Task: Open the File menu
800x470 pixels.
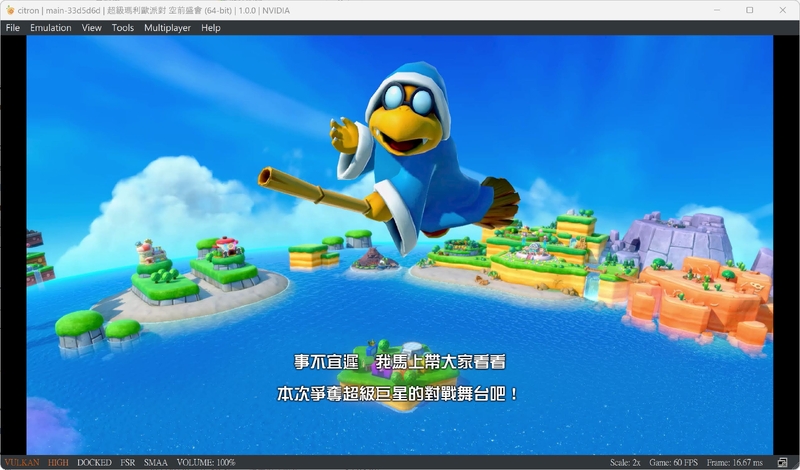Action: tap(13, 28)
